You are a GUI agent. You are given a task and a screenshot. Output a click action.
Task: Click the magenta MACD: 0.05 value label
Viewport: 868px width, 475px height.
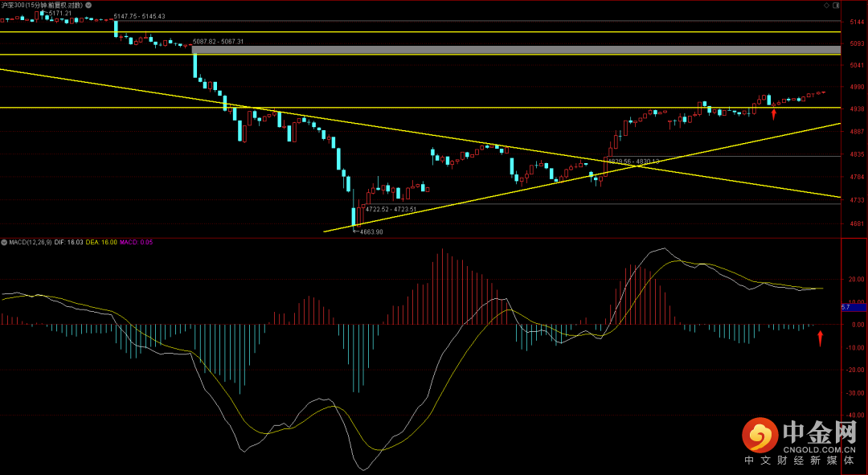pos(136,241)
